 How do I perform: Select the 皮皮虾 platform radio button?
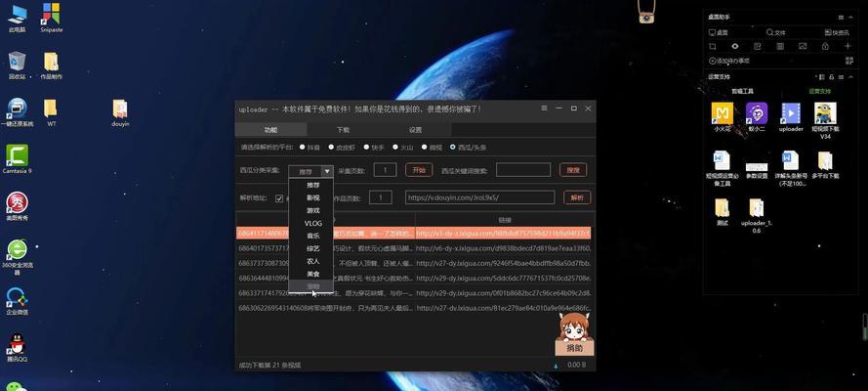[331, 148]
